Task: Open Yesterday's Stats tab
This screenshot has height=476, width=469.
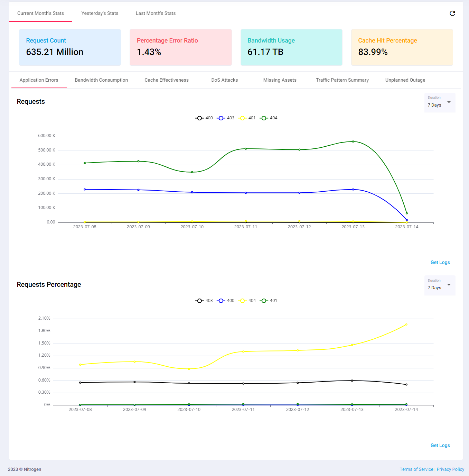Action: click(x=100, y=13)
